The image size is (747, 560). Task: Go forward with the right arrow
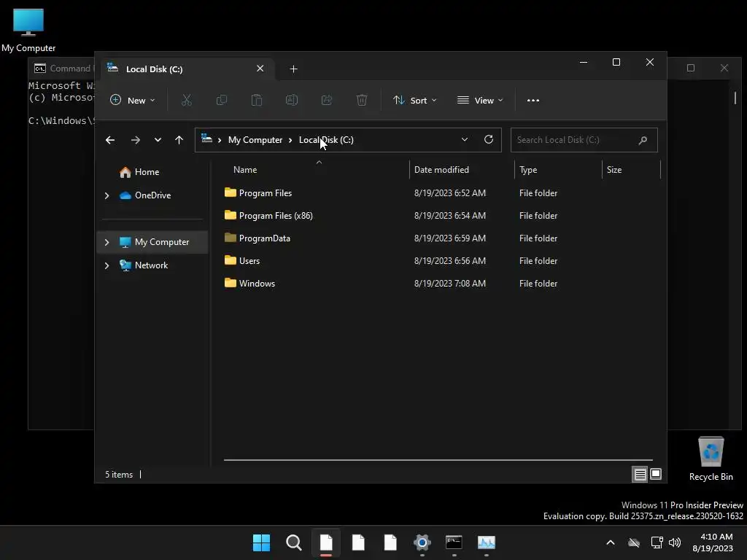point(135,140)
